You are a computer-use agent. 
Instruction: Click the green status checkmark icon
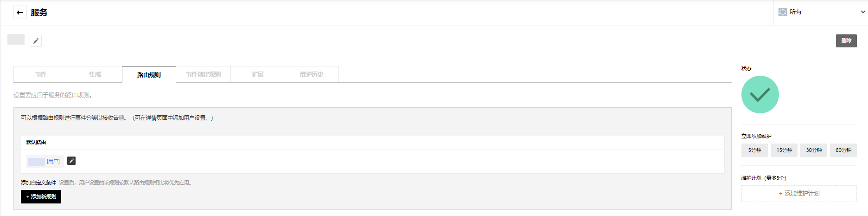coord(760,95)
